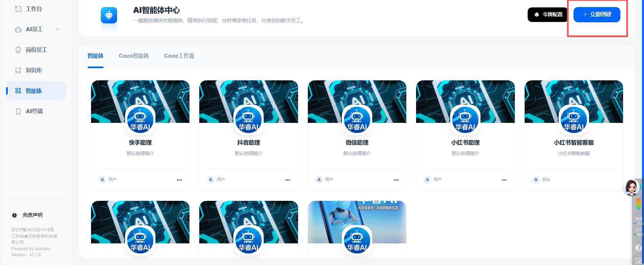Click three-dot menu on 小红书助理 card
The image size is (644, 265).
[504, 180]
